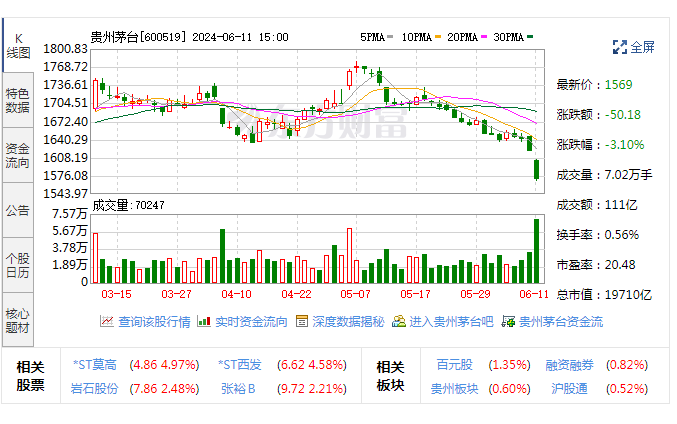The image size is (677, 424).
Task: Click the fullscreen expand icon
Action: click(x=619, y=47)
